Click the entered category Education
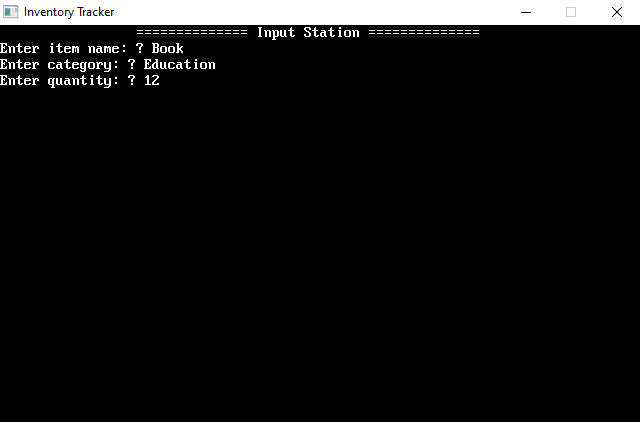 (180, 64)
